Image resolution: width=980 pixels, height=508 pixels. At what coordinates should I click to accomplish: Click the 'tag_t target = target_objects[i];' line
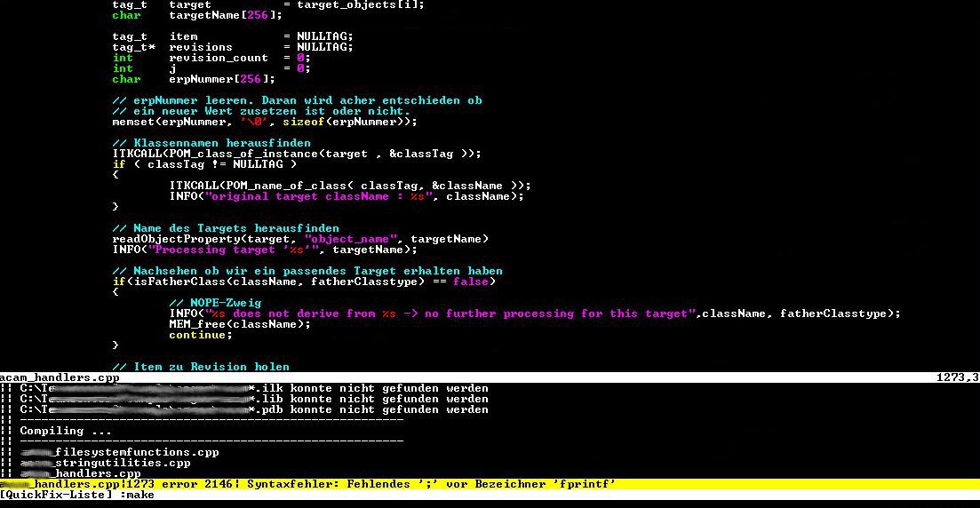point(268,5)
